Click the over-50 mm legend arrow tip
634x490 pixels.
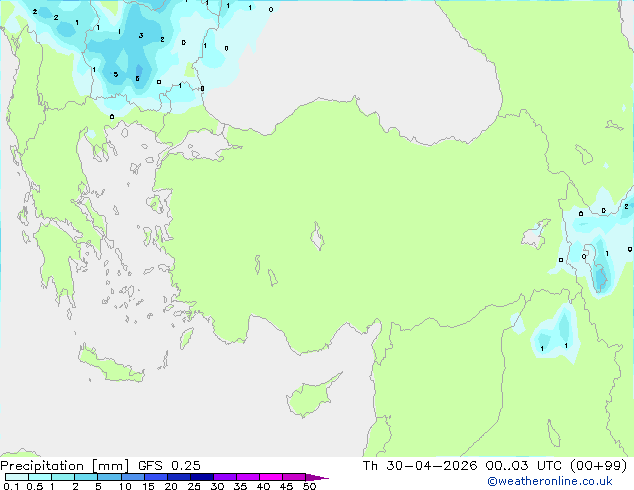click(x=317, y=477)
